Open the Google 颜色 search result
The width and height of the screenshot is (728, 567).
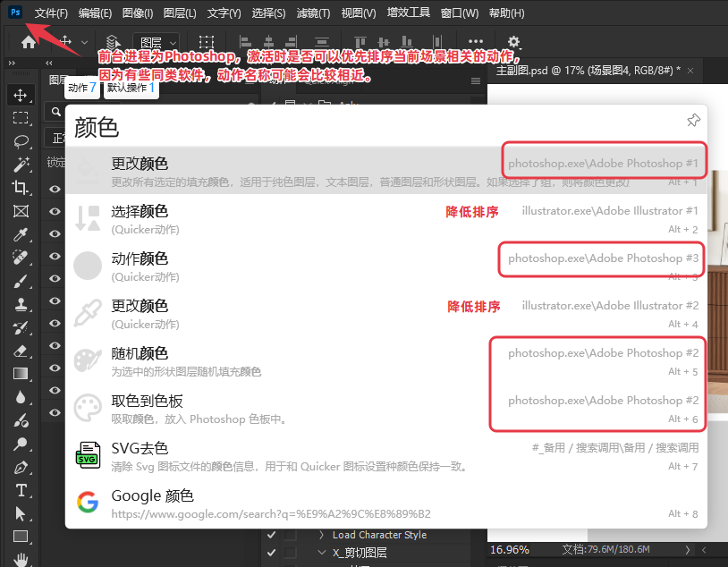coord(386,503)
